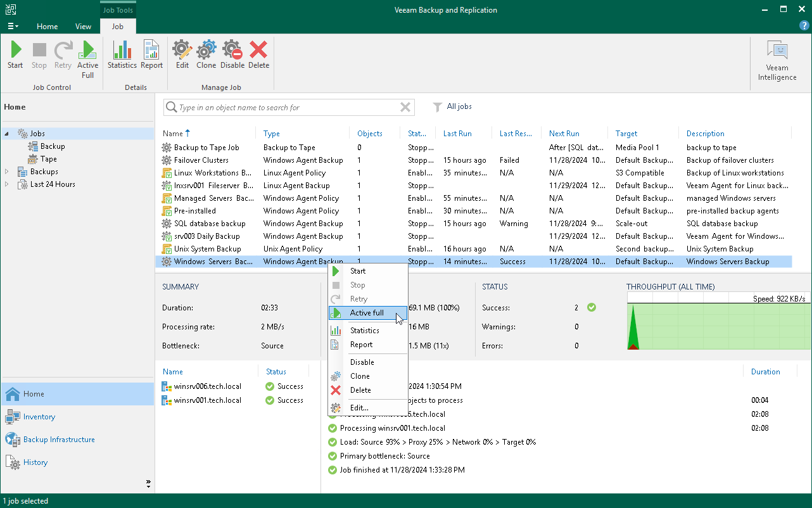Choose Report from the context menu
The height and width of the screenshot is (508, 812).
tap(367, 345)
